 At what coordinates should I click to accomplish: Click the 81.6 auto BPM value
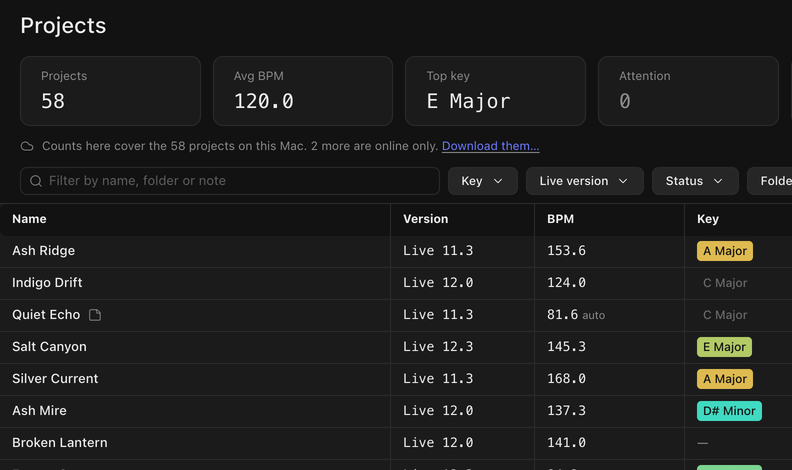pos(576,315)
